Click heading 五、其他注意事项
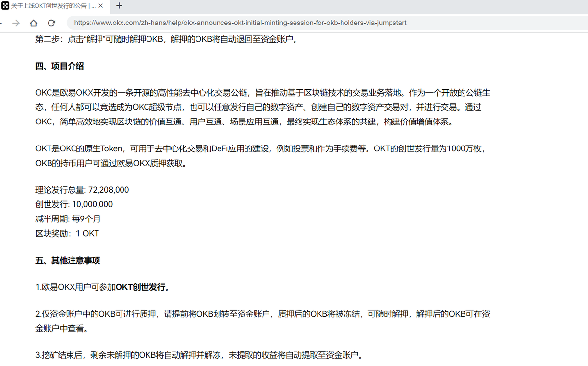The image size is (588, 366). [68, 261]
